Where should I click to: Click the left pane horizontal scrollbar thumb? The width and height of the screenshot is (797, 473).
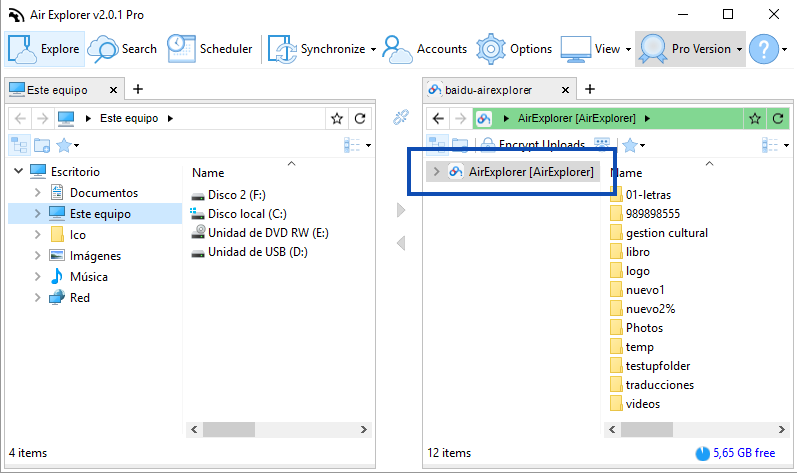point(229,430)
